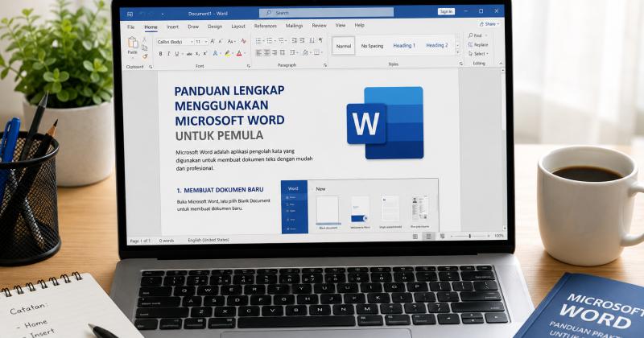Click the Text Effects icon
This screenshot has height=338, width=644.
(x=215, y=53)
